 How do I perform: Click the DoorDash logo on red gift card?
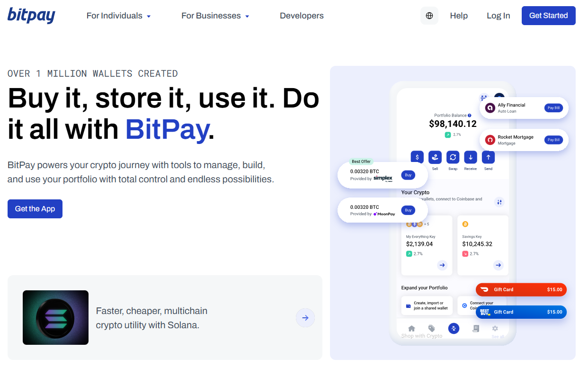[x=485, y=289]
